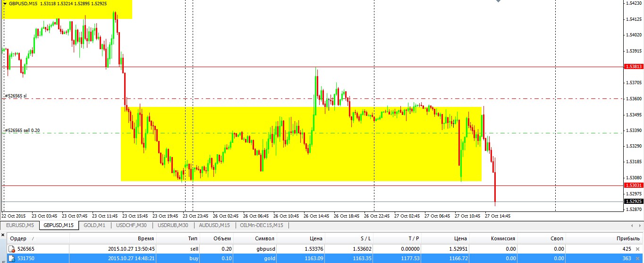Viewport: 644px width, 263px height.
Task: Click the current price tag 1.52925
Action: coord(633,202)
